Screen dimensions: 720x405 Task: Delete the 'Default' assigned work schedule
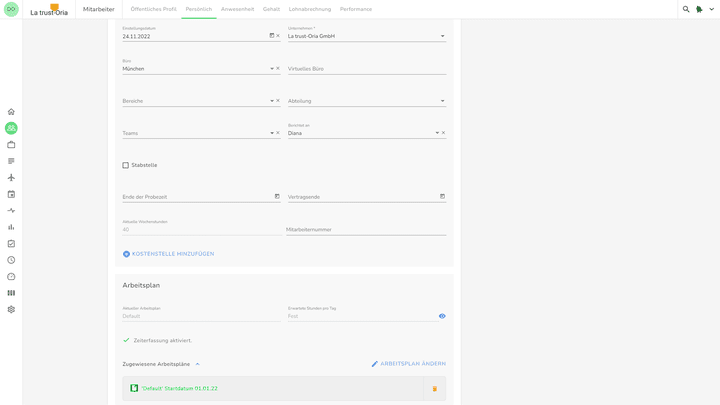pos(434,389)
